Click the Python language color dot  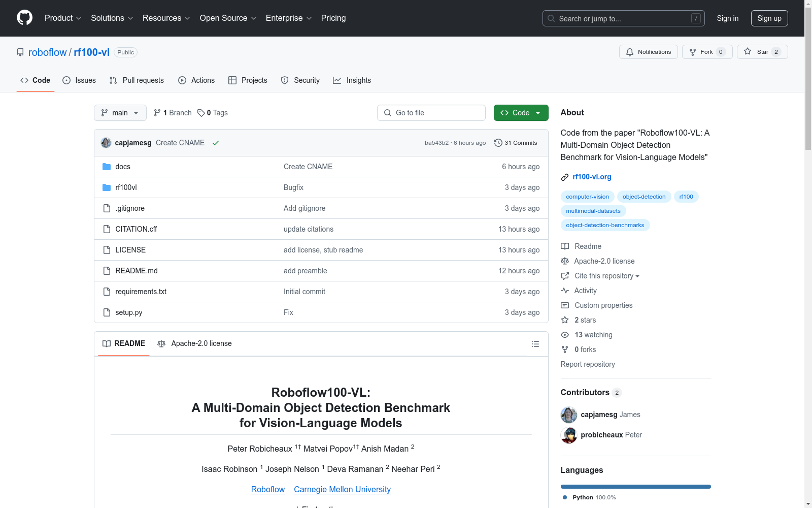point(565,498)
